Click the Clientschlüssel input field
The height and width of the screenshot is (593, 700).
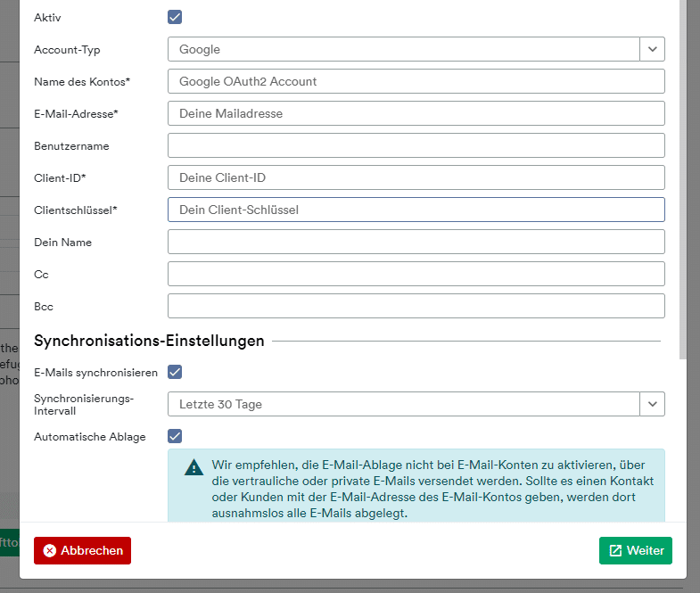416,210
